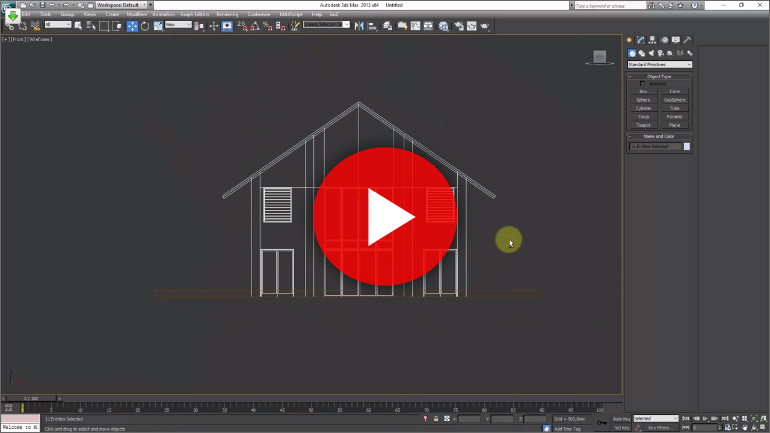
Task: Enable the AutoGrid checkbox
Action: 642,84
